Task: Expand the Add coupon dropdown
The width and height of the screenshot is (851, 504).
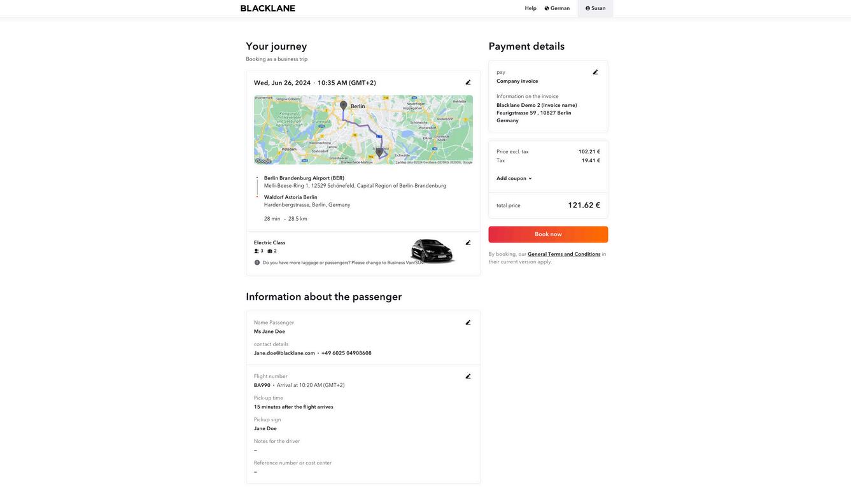Action: tap(514, 179)
